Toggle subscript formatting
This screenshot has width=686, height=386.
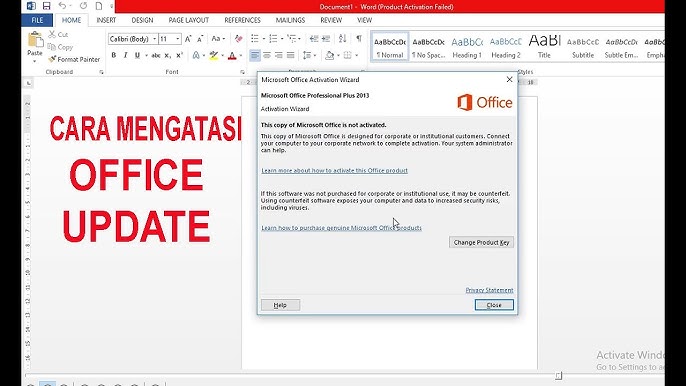coord(167,56)
